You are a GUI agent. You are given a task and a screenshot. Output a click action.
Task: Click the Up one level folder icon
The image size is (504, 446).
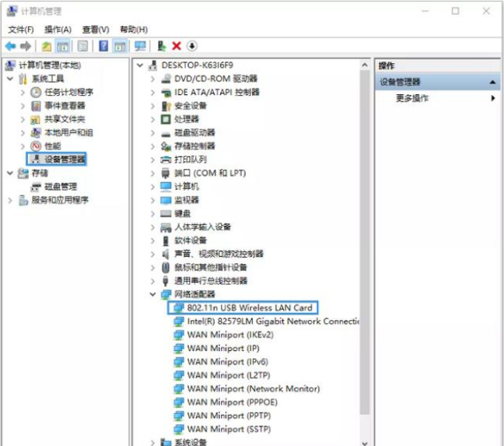click(47, 46)
